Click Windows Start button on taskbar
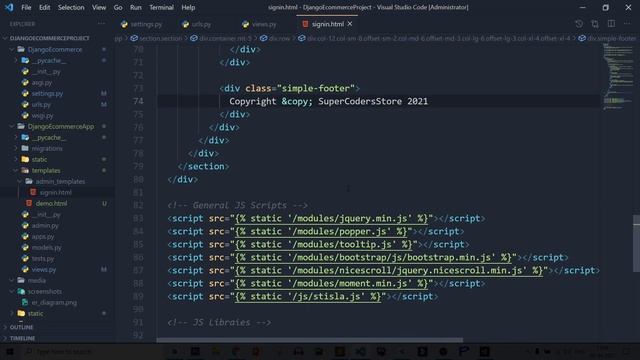The height and width of the screenshot is (360, 640). coord(10,351)
